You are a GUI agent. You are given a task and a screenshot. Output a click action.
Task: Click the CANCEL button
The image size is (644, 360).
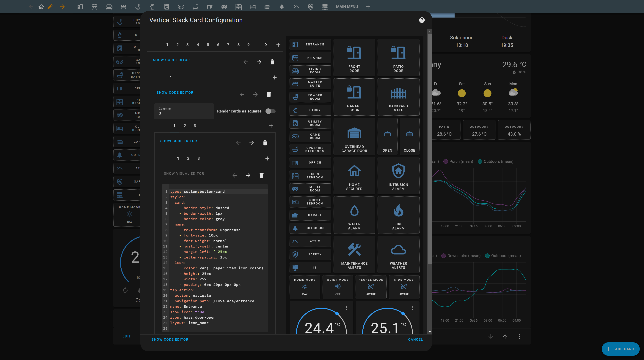point(415,339)
